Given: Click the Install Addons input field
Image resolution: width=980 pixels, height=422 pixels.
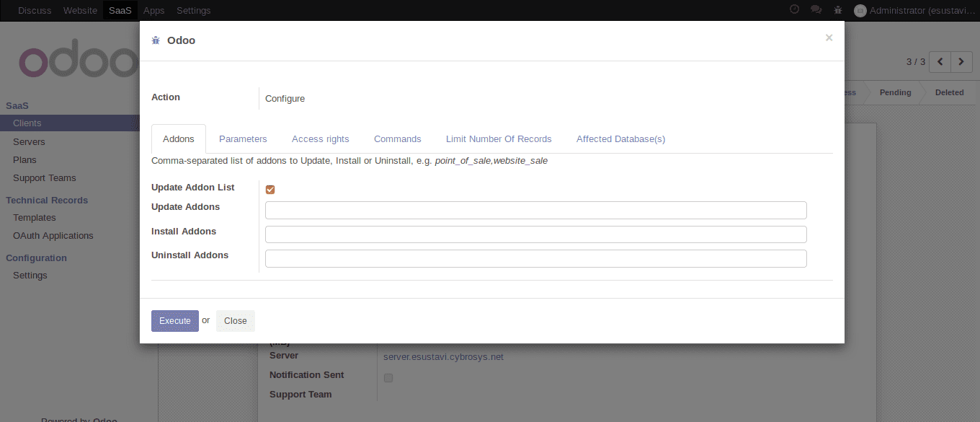Looking at the screenshot, I should coord(536,234).
